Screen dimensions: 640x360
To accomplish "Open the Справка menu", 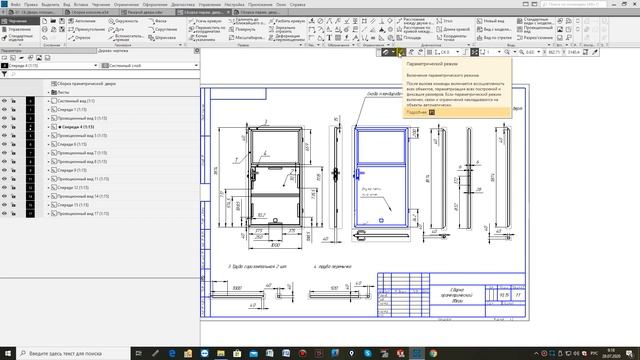I will point(298,4).
